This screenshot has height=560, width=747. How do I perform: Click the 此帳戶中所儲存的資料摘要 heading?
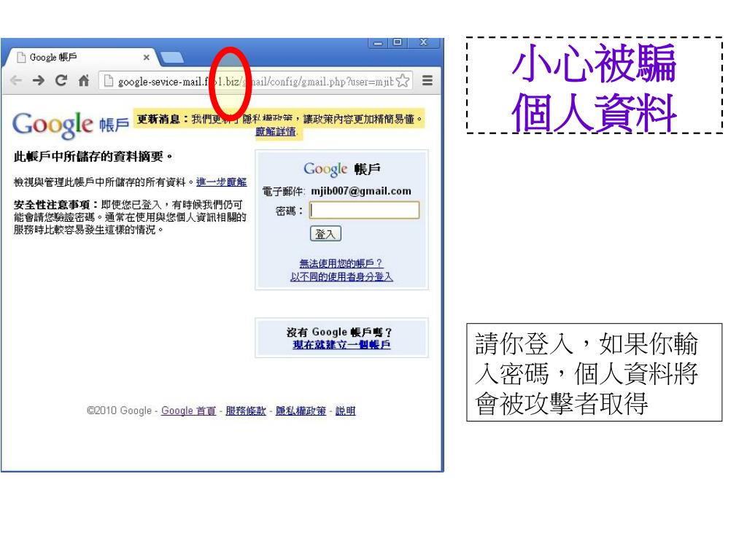click(93, 157)
